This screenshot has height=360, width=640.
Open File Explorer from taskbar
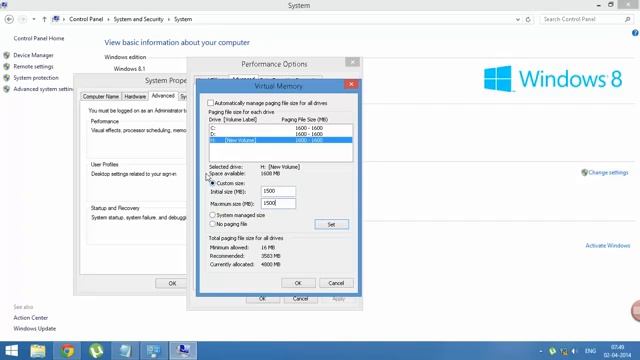coord(38,351)
